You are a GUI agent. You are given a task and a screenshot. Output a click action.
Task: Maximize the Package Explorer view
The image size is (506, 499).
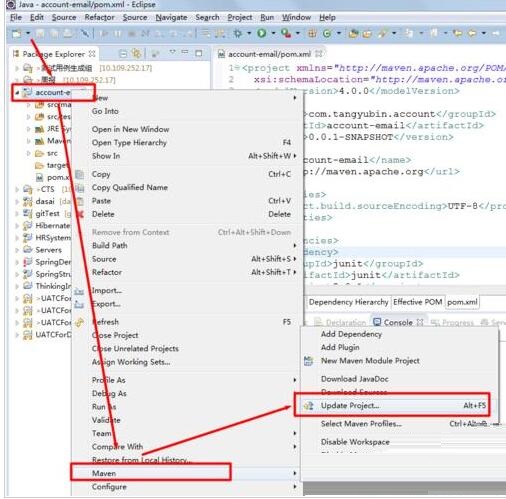point(199,53)
